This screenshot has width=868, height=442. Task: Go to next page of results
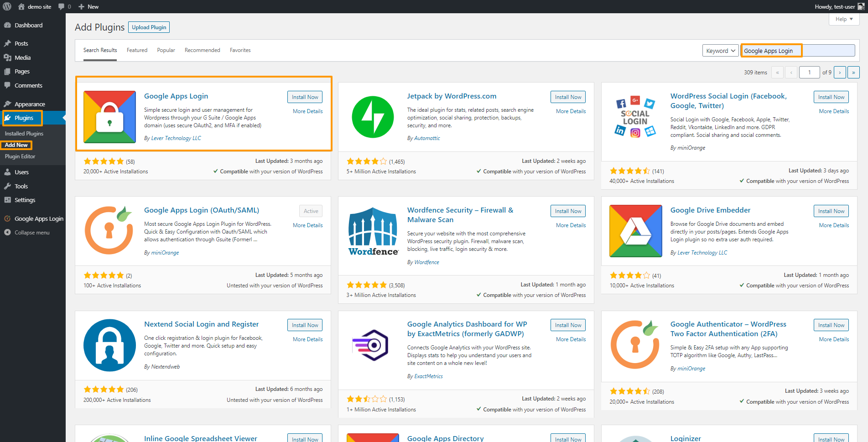[x=840, y=72]
